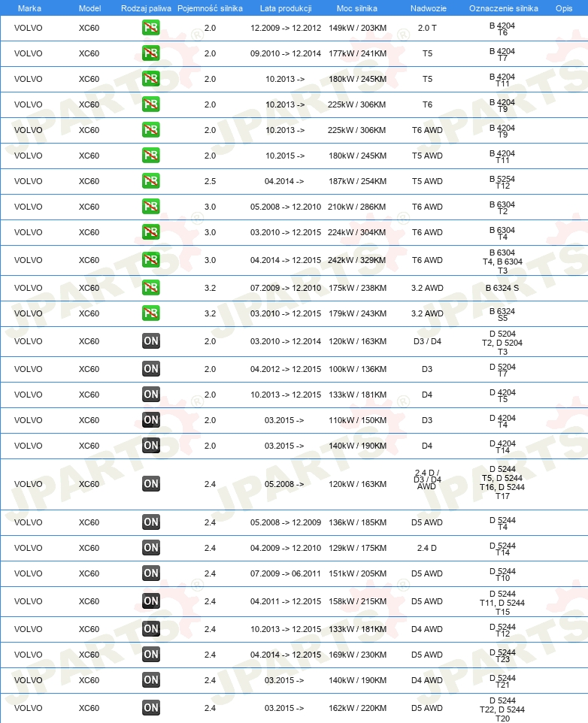Click the ON diesel icon in the D4 AWD 140kW row
Viewport: 588px width, 723px height.
click(151, 680)
